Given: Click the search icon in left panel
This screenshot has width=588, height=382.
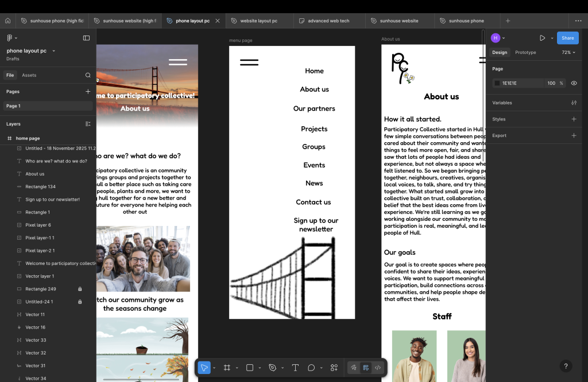Looking at the screenshot, I should pos(88,75).
